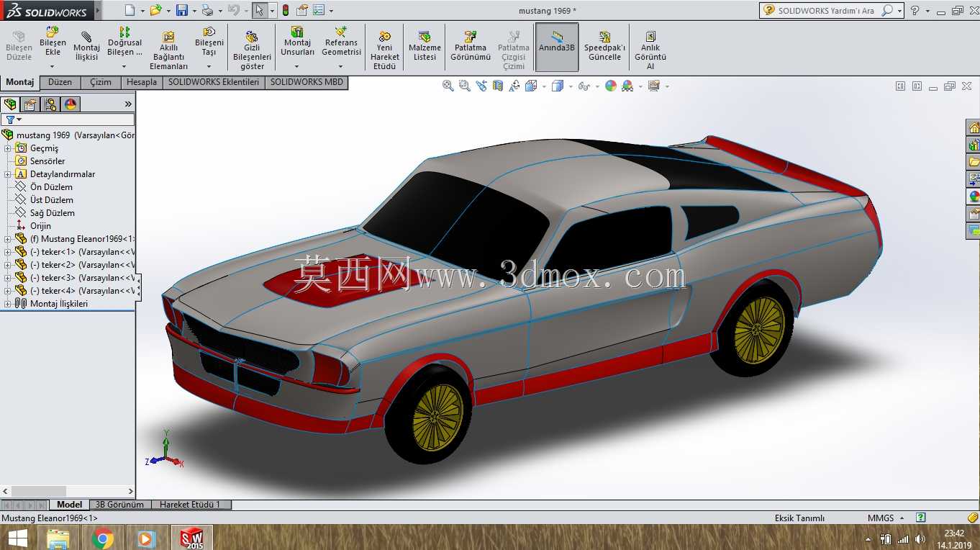
Task: Click the Rebuild traffic light icon
Action: (285, 10)
